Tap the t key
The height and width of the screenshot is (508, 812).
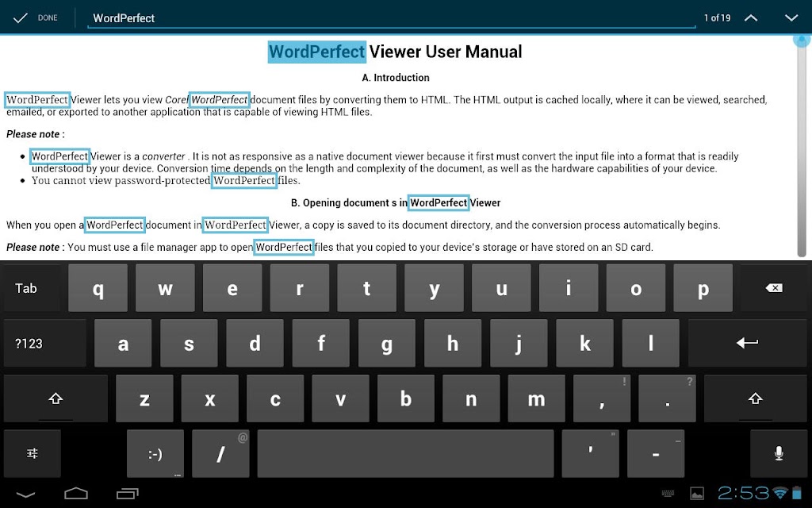click(x=366, y=288)
